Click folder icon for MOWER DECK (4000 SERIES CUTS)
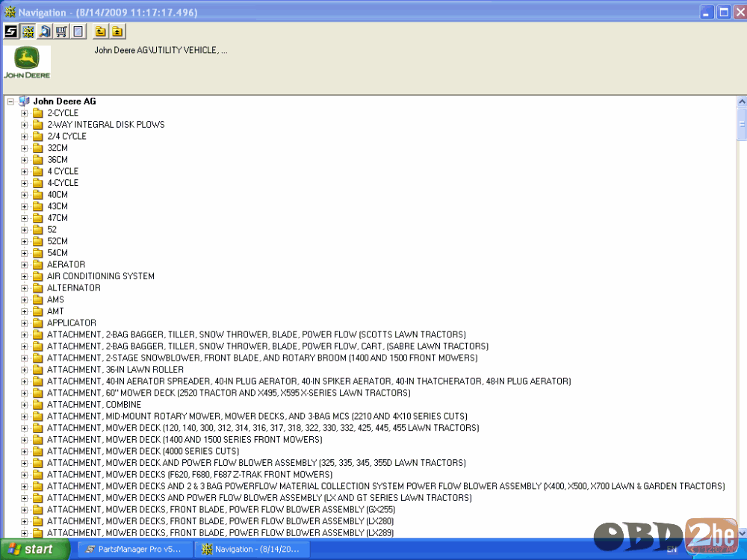Screen dimensions: 747x560 38,452
